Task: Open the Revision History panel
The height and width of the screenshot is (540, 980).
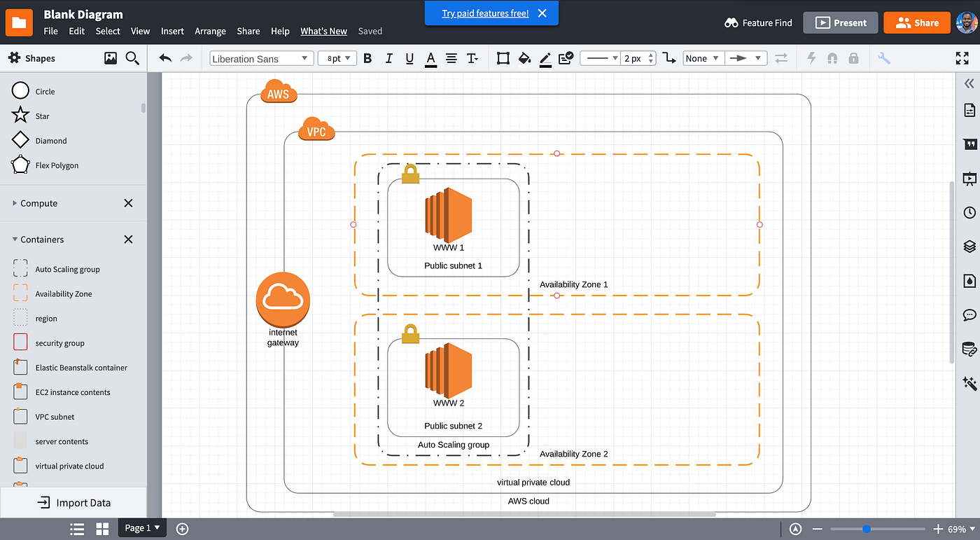Action: click(968, 212)
